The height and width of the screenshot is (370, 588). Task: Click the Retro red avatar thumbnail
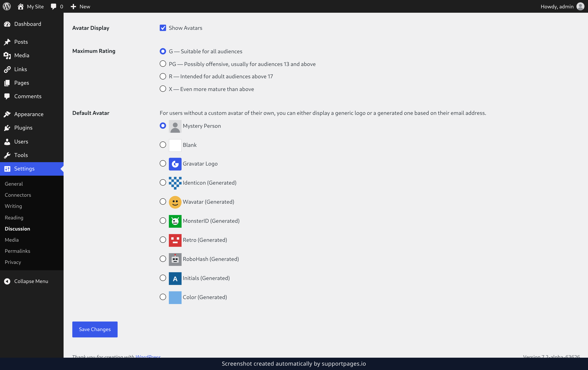pyautogui.click(x=175, y=240)
